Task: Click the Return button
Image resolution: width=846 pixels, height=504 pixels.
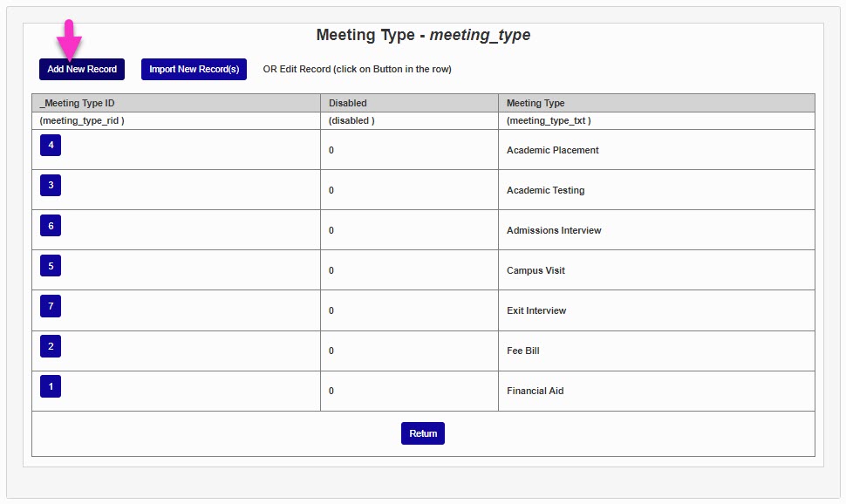Action: point(422,432)
